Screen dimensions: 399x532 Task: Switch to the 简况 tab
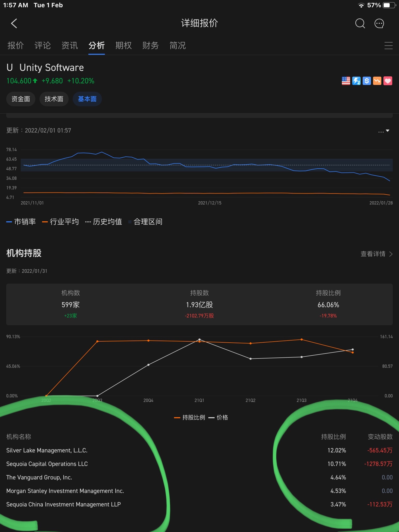coord(178,45)
